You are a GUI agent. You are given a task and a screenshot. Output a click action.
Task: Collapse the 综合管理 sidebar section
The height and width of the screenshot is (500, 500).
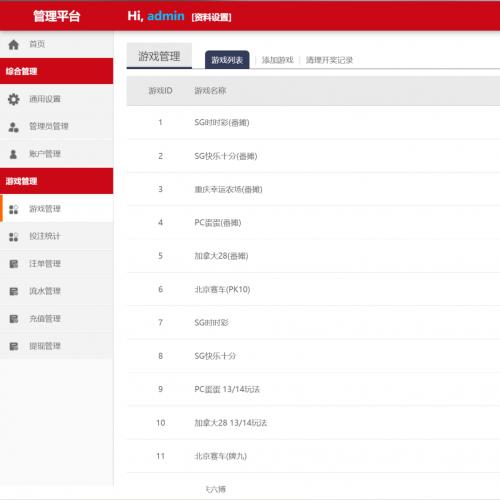click(x=57, y=71)
